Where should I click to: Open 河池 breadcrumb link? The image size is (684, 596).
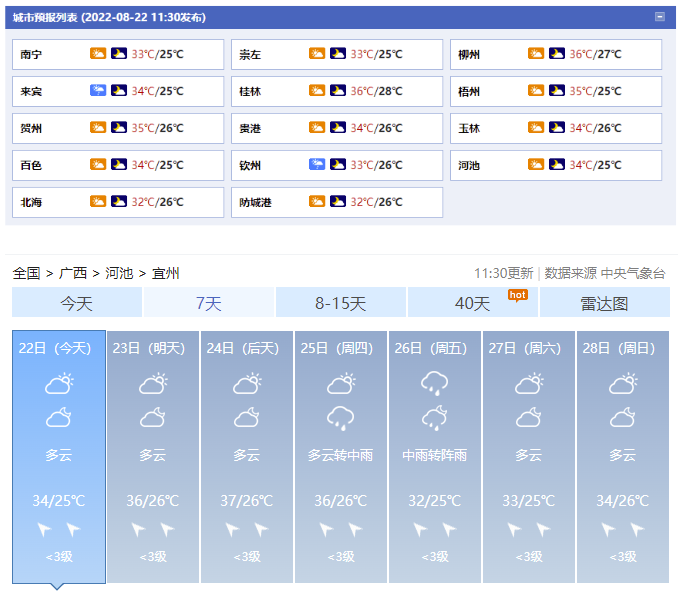[119, 273]
